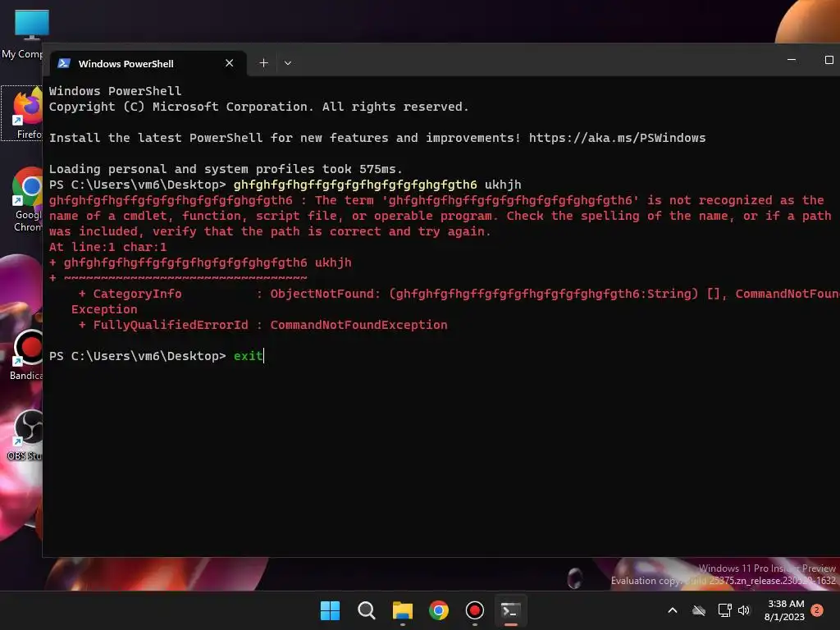Screen dimensions: 840x630
Task: Click the 'At line:1 char:1' error line
Action: (x=107, y=247)
